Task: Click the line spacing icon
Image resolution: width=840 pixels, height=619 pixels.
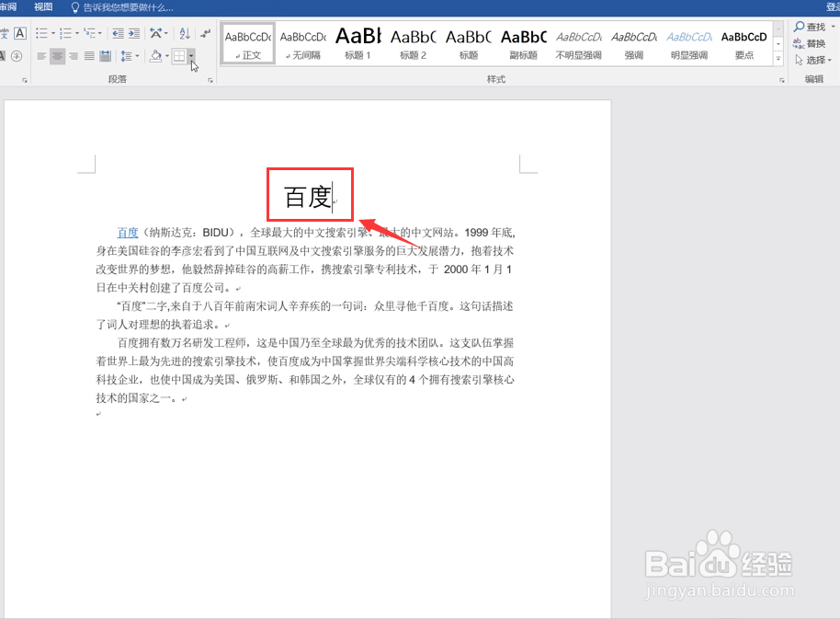Action: click(127, 55)
